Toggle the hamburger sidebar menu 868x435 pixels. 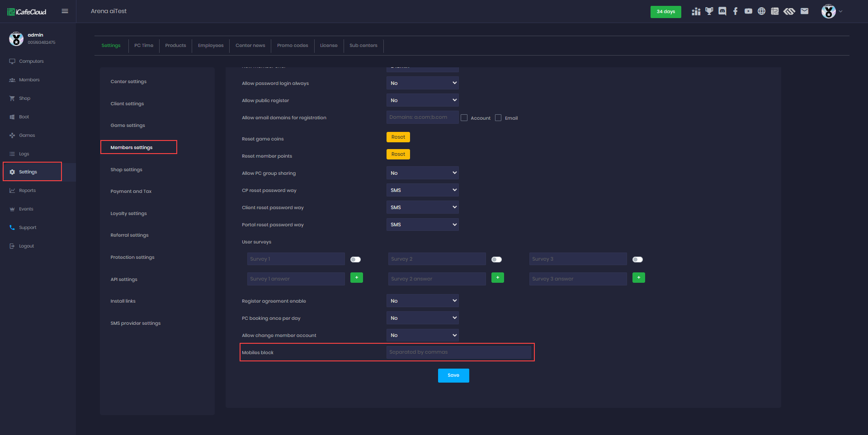pos(65,11)
